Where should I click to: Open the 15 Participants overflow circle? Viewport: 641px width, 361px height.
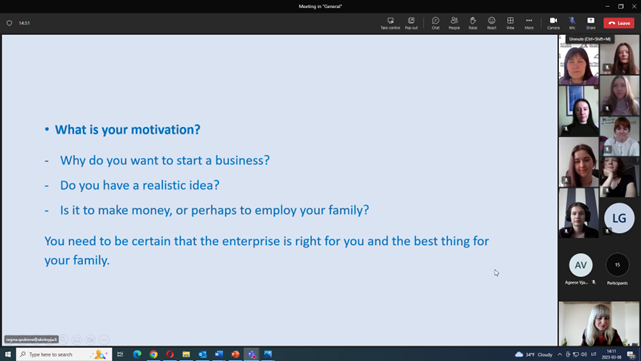point(617,265)
